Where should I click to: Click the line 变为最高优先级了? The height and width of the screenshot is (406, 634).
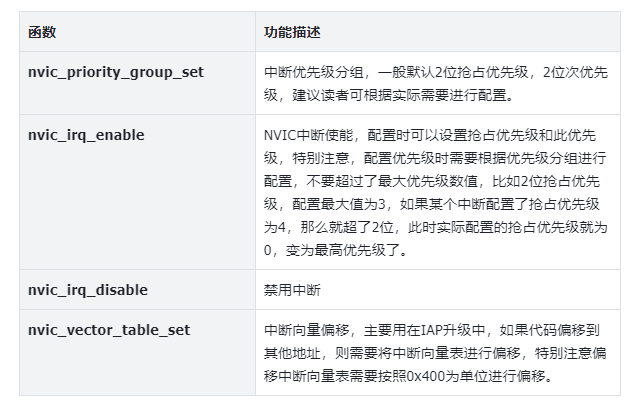[342, 250]
